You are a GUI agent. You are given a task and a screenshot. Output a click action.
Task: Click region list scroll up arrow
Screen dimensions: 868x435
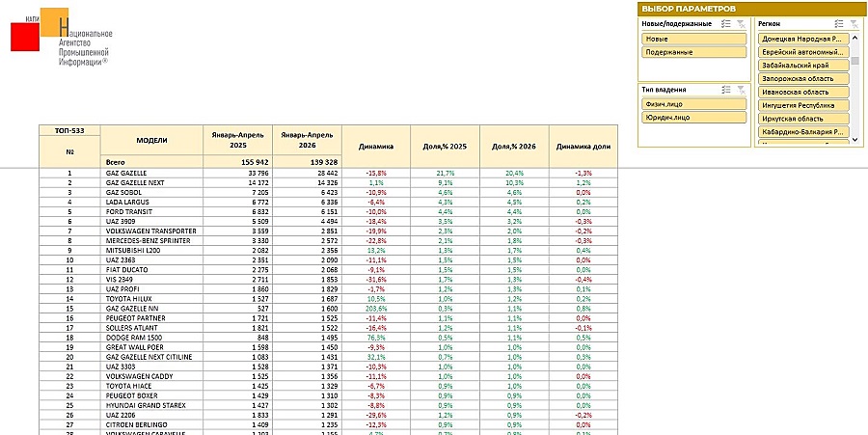[x=855, y=38]
